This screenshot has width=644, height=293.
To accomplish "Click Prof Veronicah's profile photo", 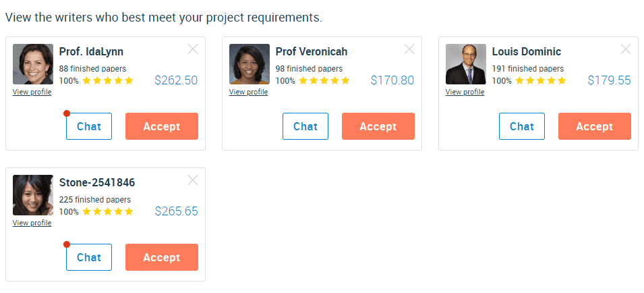I will point(250,64).
